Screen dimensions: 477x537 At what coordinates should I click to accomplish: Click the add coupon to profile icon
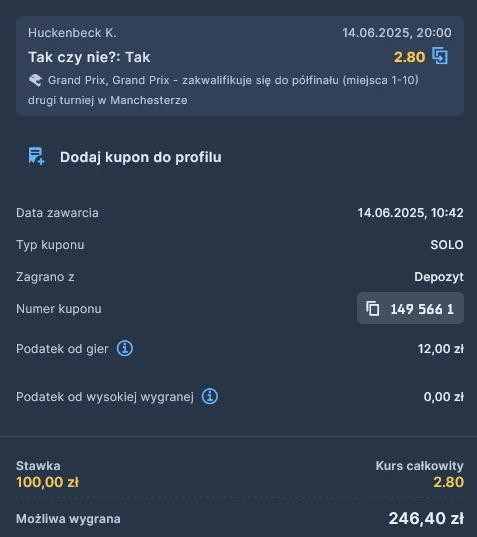coord(36,156)
